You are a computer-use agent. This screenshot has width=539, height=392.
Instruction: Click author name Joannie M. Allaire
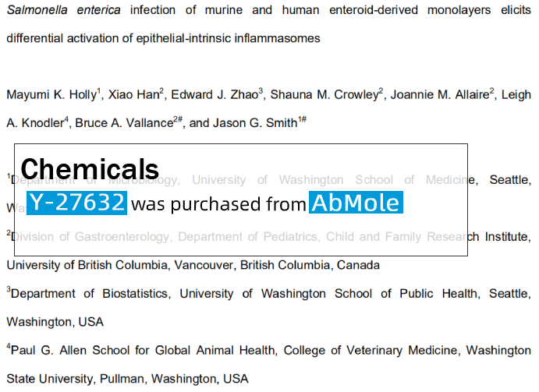(440, 94)
